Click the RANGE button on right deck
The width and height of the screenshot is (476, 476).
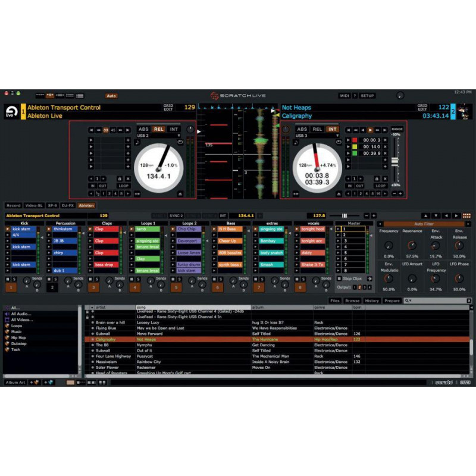[x=397, y=129]
